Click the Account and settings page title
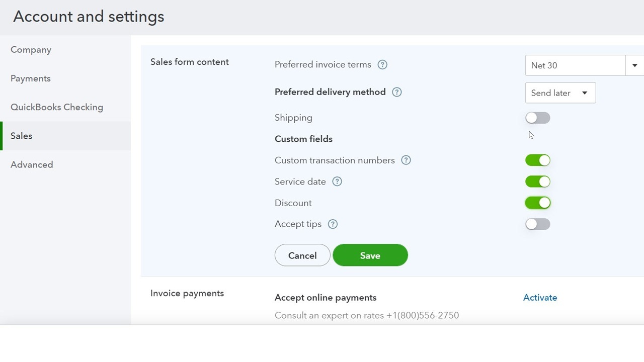 coord(89,17)
